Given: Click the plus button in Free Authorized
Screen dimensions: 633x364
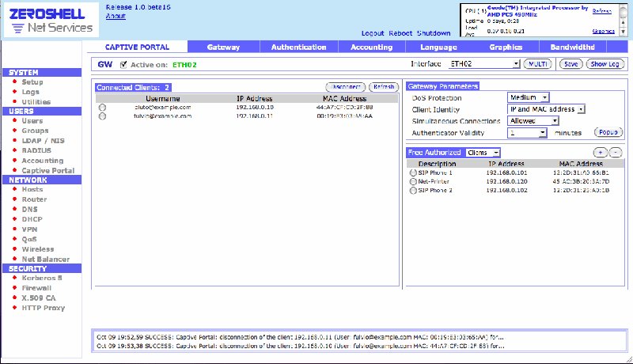Looking at the screenshot, I should click(x=601, y=152).
